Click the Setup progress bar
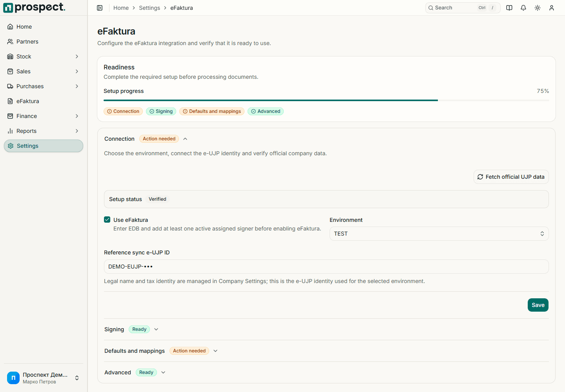The height and width of the screenshot is (392, 565). tap(326, 100)
